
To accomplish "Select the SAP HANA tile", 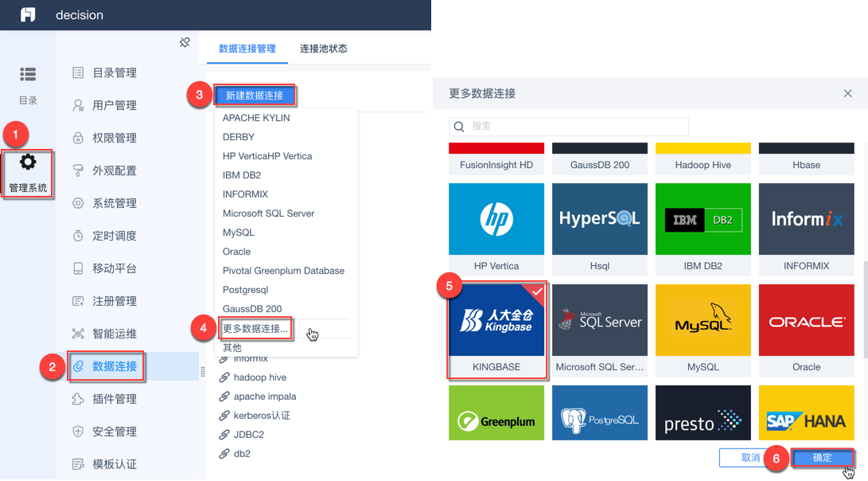I will (x=807, y=413).
